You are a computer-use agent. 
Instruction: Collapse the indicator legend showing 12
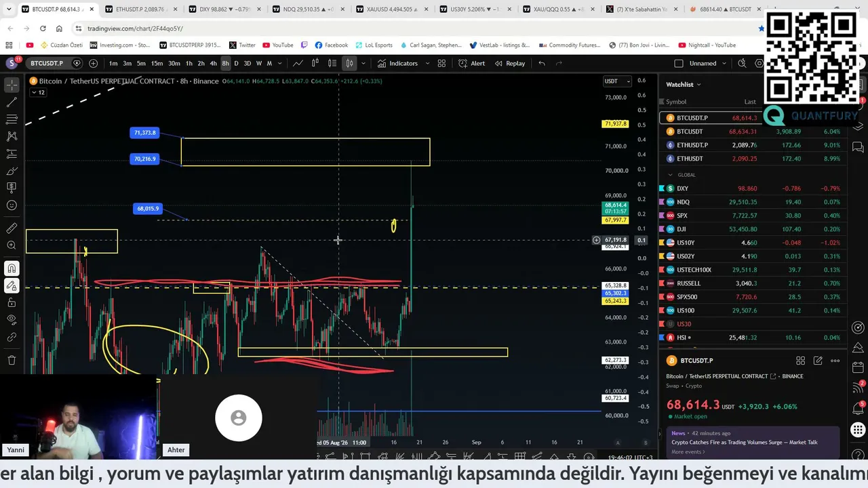(x=37, y=92)
